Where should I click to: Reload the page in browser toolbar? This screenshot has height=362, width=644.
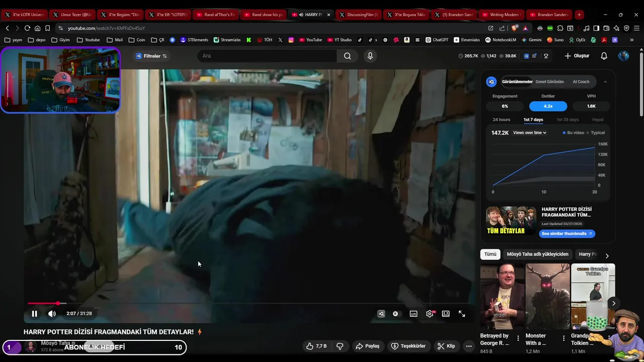tap(27, 28)
